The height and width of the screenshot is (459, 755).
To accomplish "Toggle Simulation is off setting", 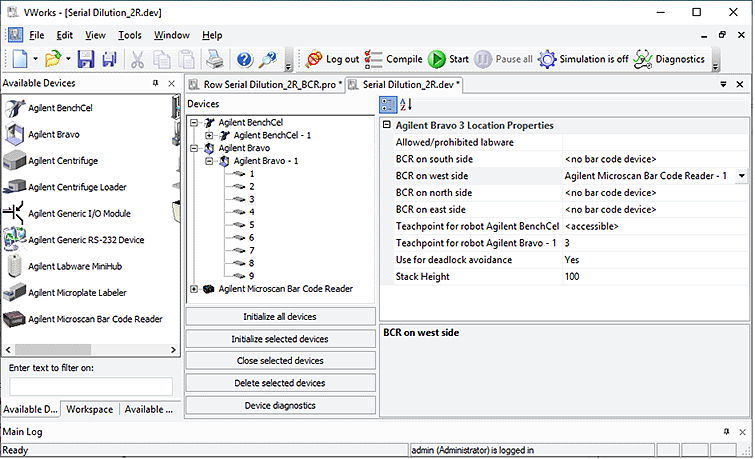I will [583, 59].
